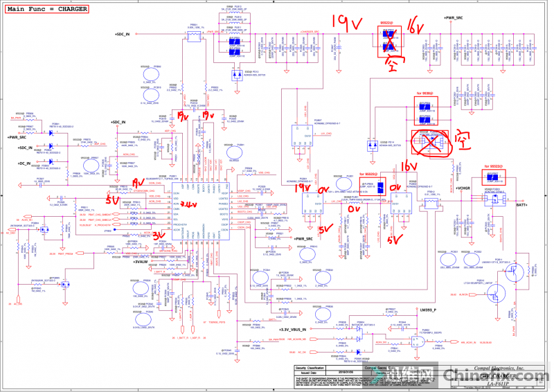The image size is (554, 392).
Task: Click the CSOP pin label on IC
Action: 224,224
